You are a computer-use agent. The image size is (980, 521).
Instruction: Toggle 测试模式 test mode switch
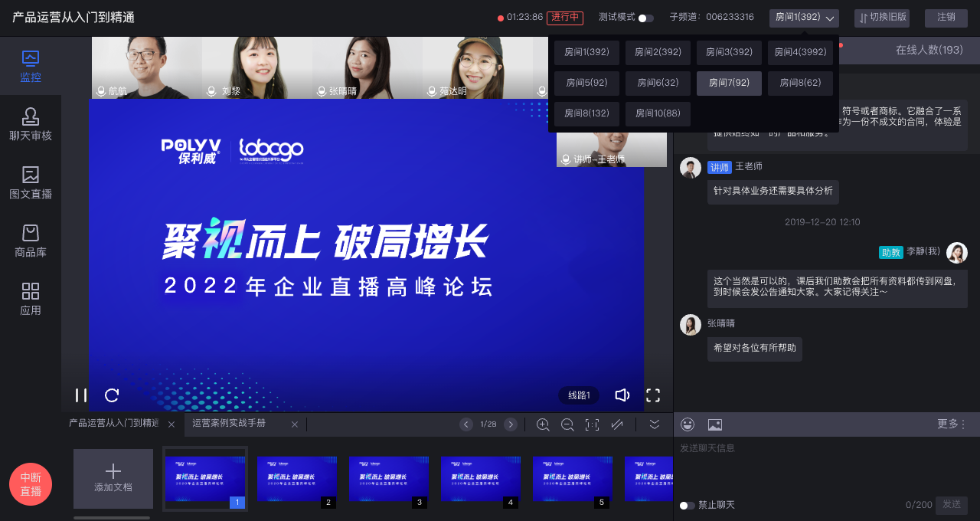(646, 18)
